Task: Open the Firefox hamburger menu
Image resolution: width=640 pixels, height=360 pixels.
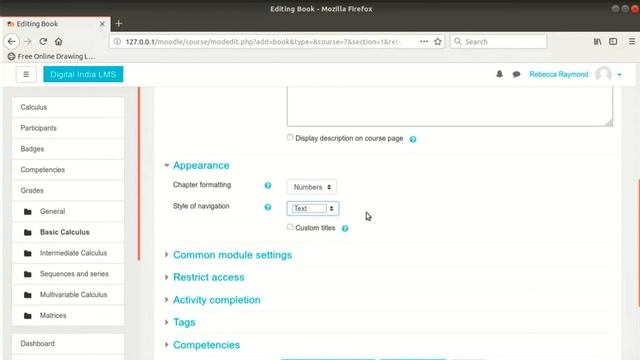Action: (x=632, y=41)
